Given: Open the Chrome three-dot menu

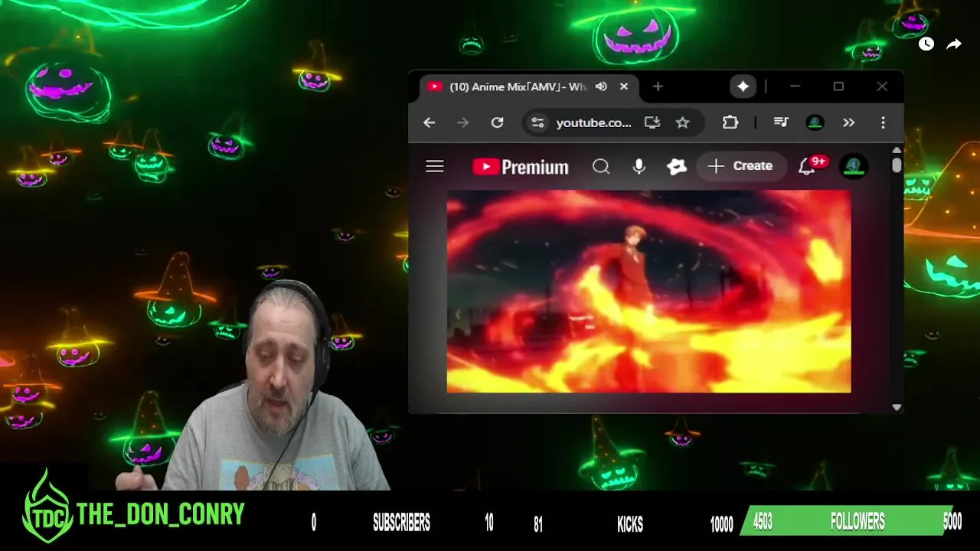Looking at the screenshot, I should pos(883,122).
